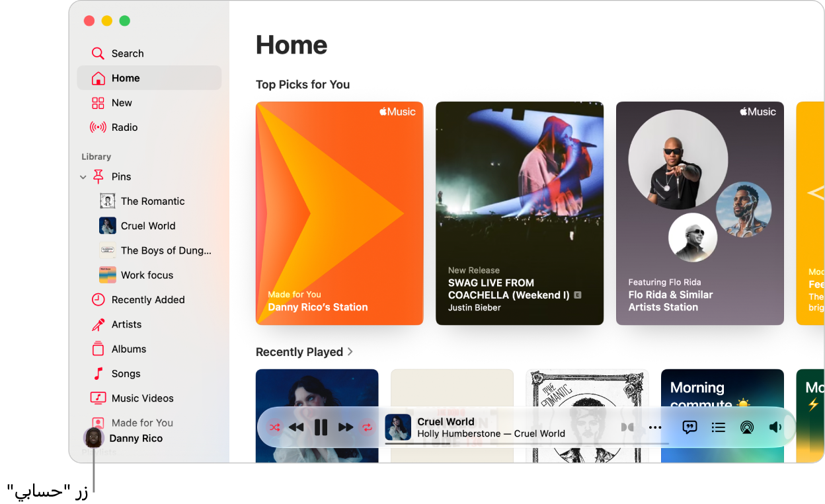Open AirPlay output options

pyautogui.click(x=746, y=427)
